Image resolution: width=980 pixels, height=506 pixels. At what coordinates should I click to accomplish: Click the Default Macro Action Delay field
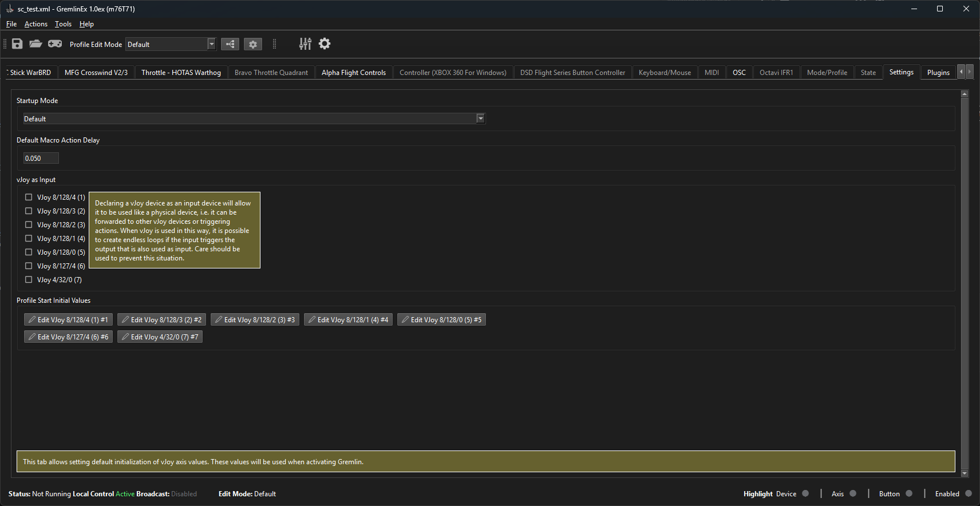pyautogui.click(x=41, y=158)
